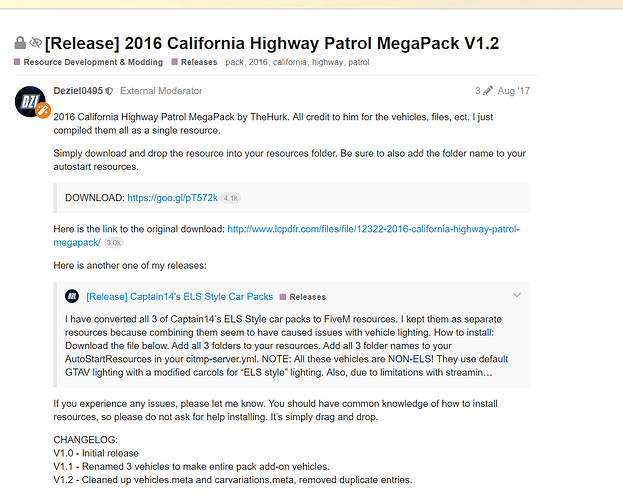This screenshot has width=623, height=500.
Task: Select the 'pack' tag
Action: coord(234,62)
